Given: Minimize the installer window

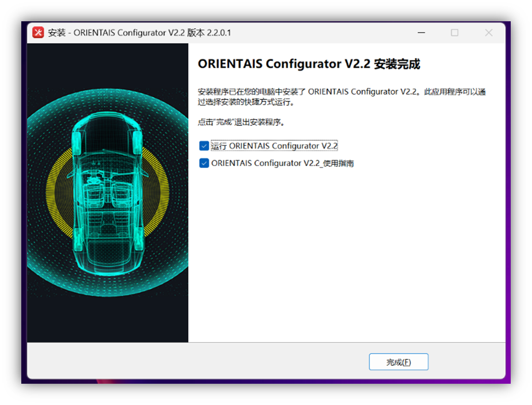Looking at the screenshot, I should click(x=421, y=32).
